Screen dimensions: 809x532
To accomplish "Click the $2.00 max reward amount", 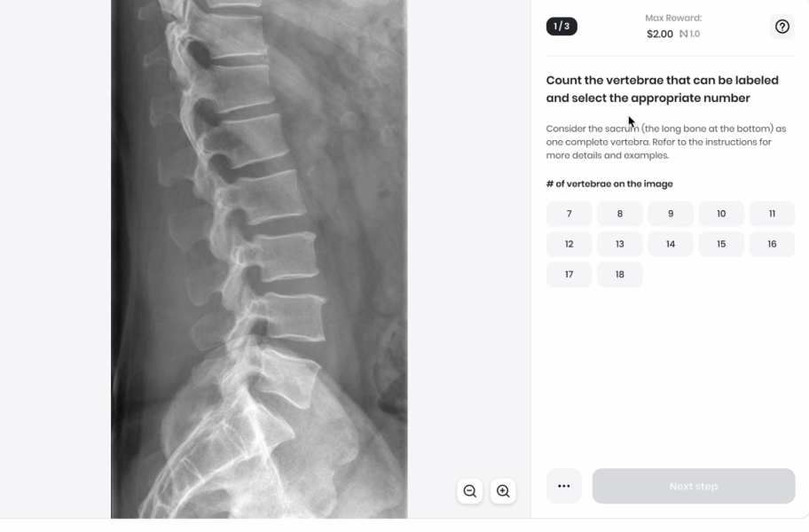I will (x=660, y=34).
